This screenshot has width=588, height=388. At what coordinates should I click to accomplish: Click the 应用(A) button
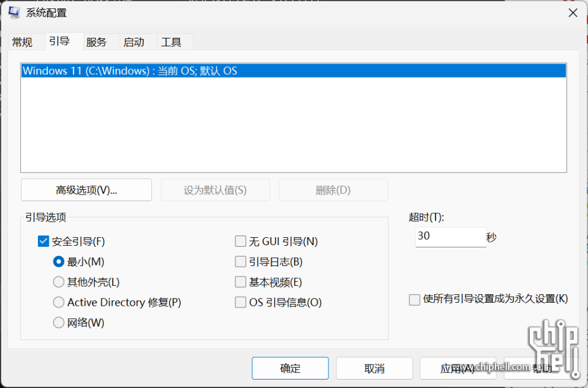click(458, 368)
